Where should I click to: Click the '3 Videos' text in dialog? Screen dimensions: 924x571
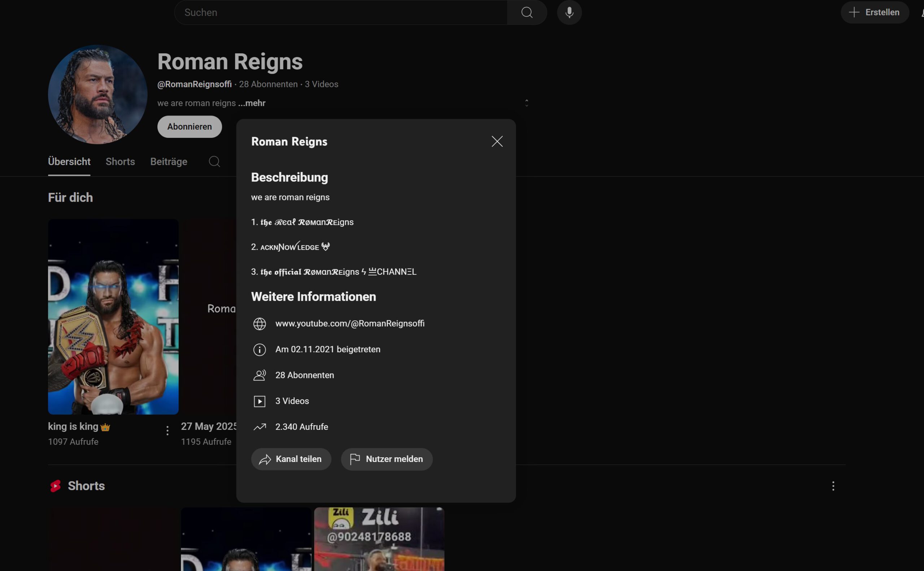292,401
